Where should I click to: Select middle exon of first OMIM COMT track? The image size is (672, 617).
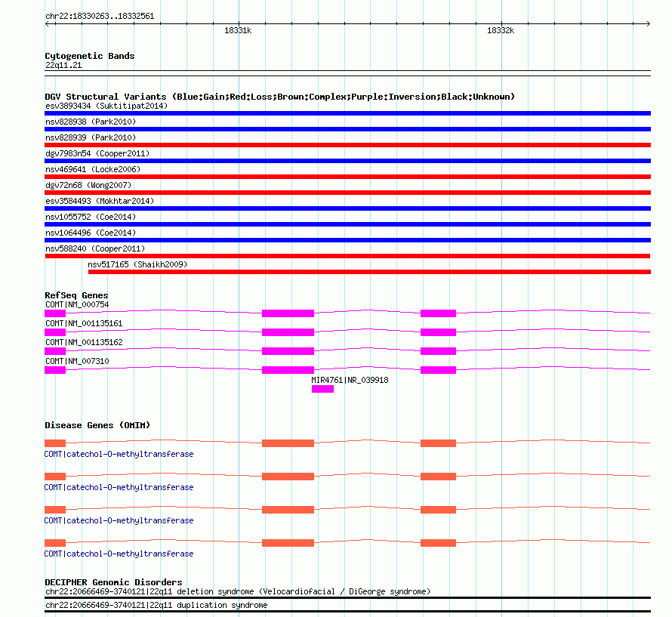point(288,443)
